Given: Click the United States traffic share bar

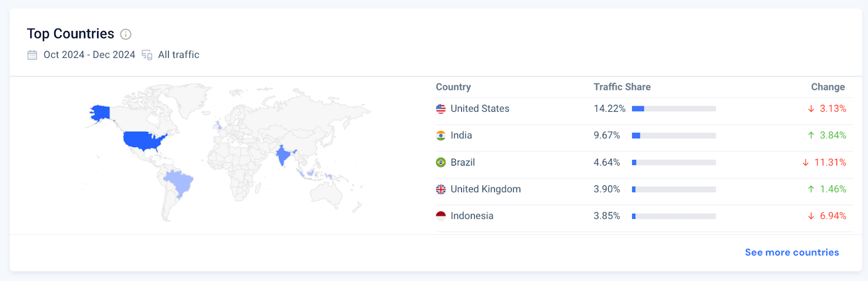Looking at the screenshot, I should coord(674,109).
